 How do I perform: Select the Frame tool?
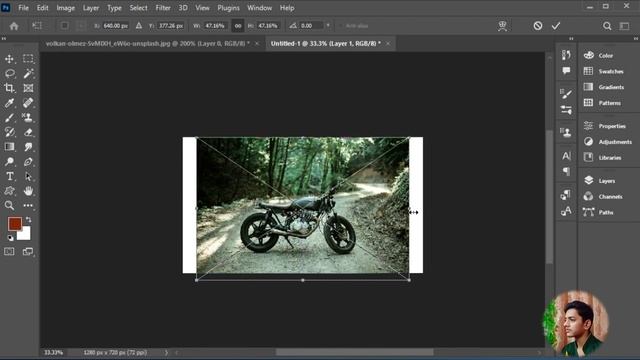pos(28,88)
